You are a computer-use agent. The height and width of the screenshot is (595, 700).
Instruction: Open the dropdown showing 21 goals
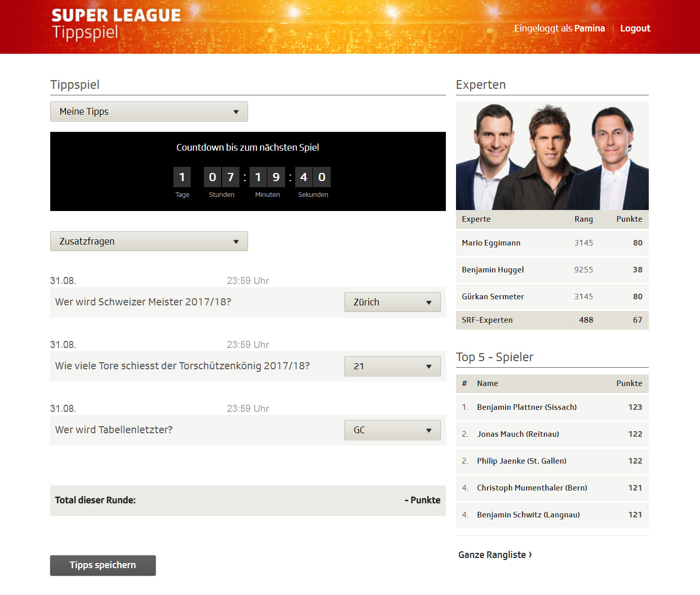(x=392, y=366)
